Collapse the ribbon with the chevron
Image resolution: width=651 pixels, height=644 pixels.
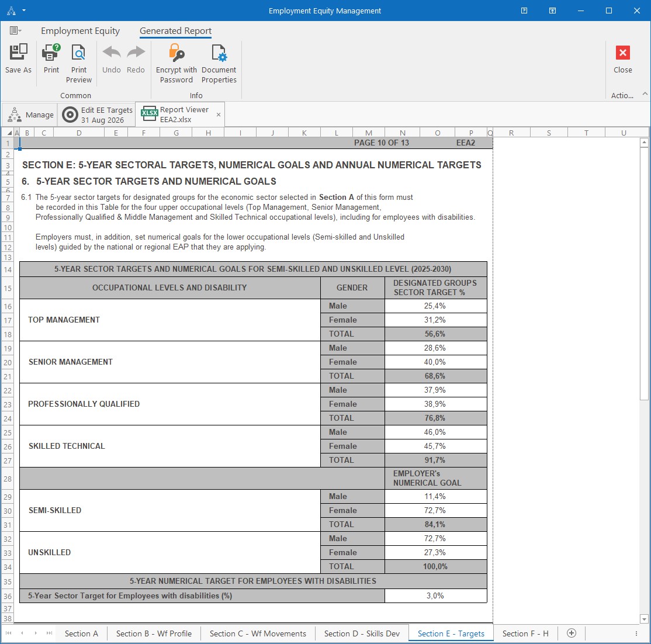[x=645, y=94]
